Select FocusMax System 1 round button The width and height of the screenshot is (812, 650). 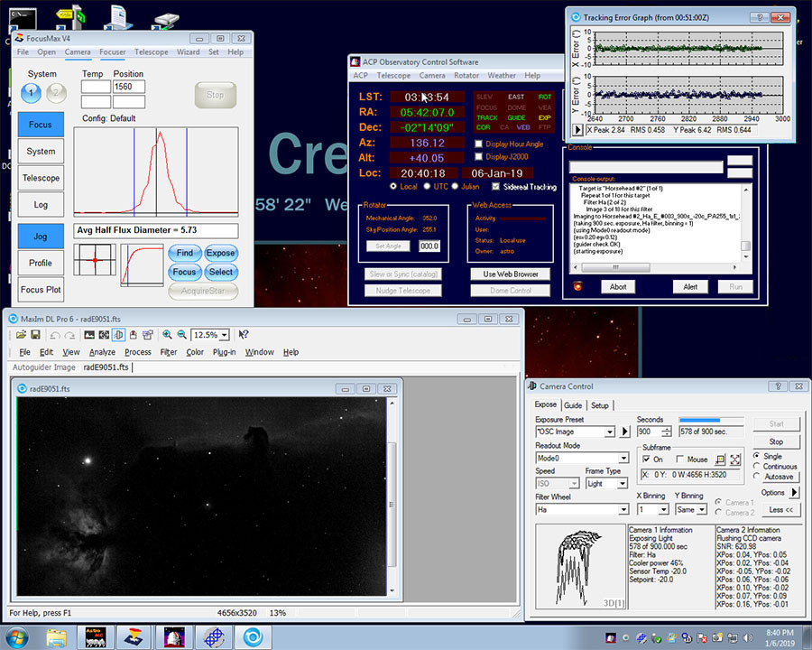(31, 93)
